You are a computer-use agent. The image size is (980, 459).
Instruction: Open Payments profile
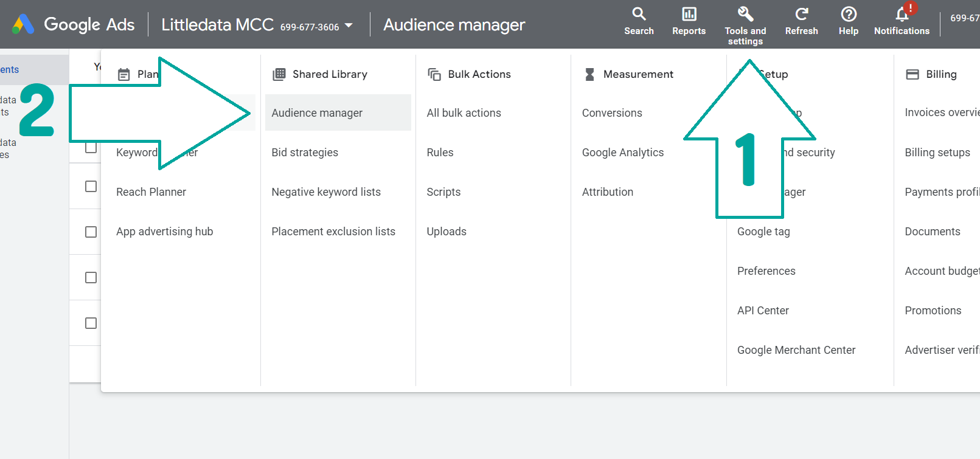point(942,192)
